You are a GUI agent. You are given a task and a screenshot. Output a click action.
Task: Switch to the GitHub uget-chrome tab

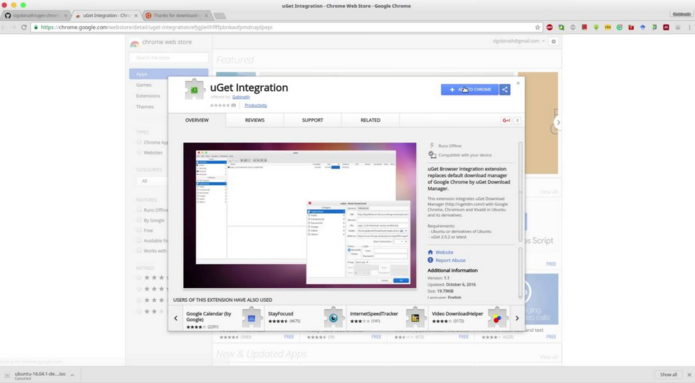pyautogui.click(x=35, y=16)
